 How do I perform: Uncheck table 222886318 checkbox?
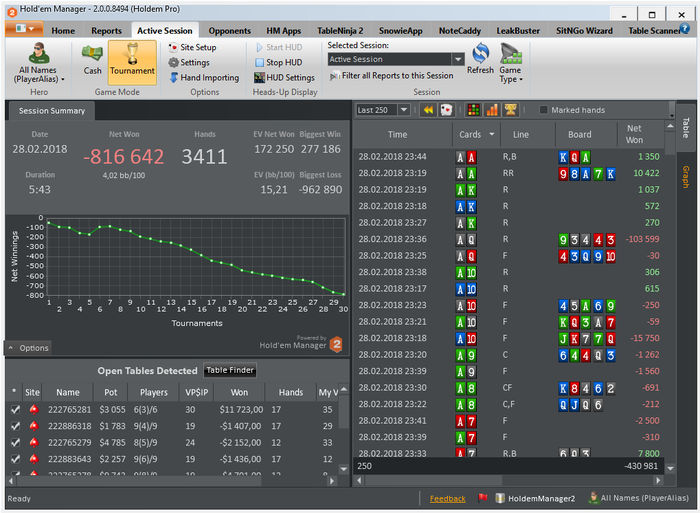point(14,425)
